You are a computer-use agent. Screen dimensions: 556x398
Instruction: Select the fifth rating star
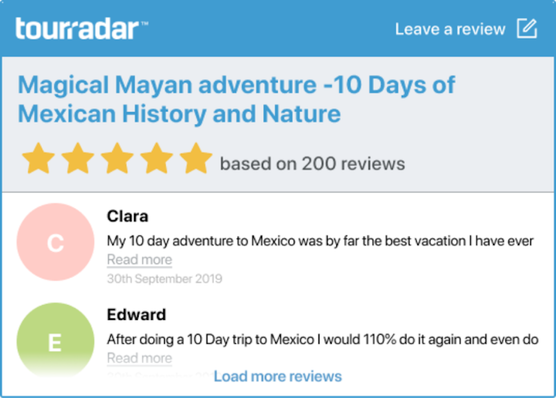pyautogui.click(x=196, y=159)
